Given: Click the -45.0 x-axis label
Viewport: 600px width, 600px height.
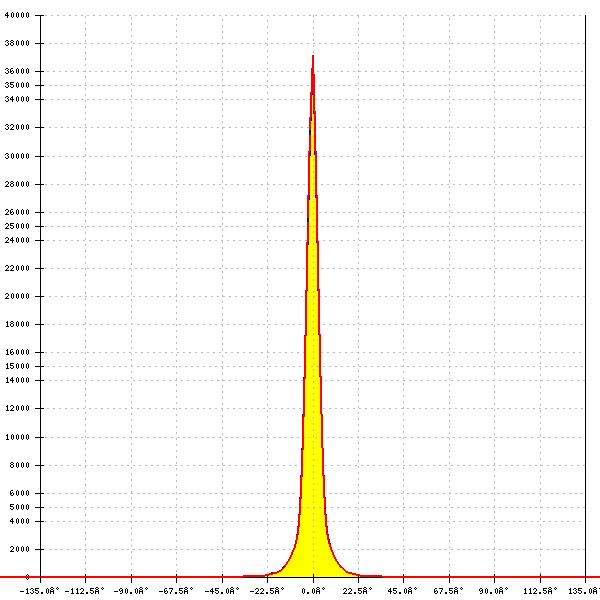Looking at the screenshot, I should tap(222, 591).
